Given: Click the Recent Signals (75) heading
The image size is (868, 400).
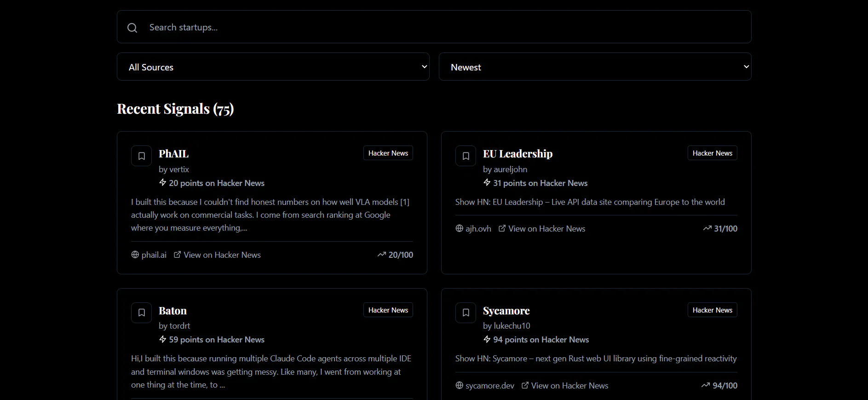Looking at the screenshot, I should (x=175, y=109).
